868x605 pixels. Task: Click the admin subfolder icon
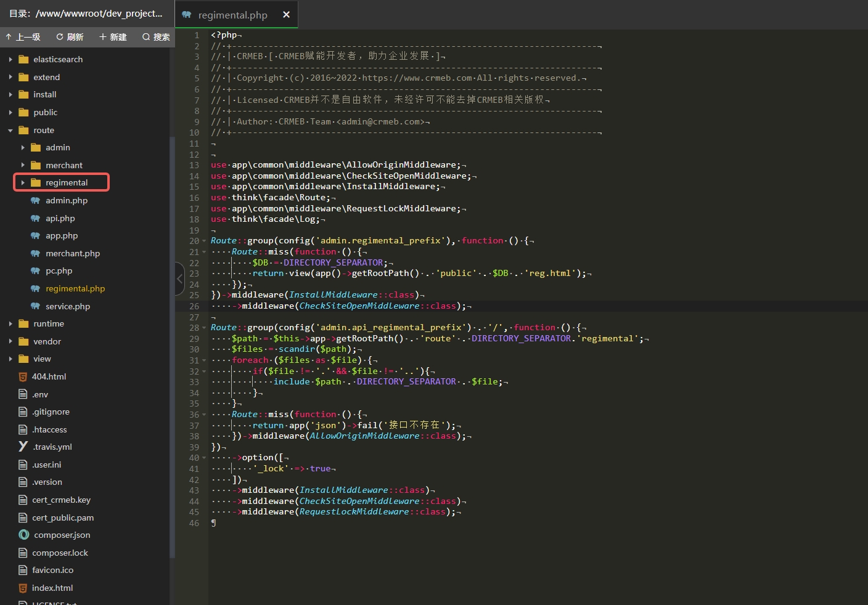tap(36, 148)
